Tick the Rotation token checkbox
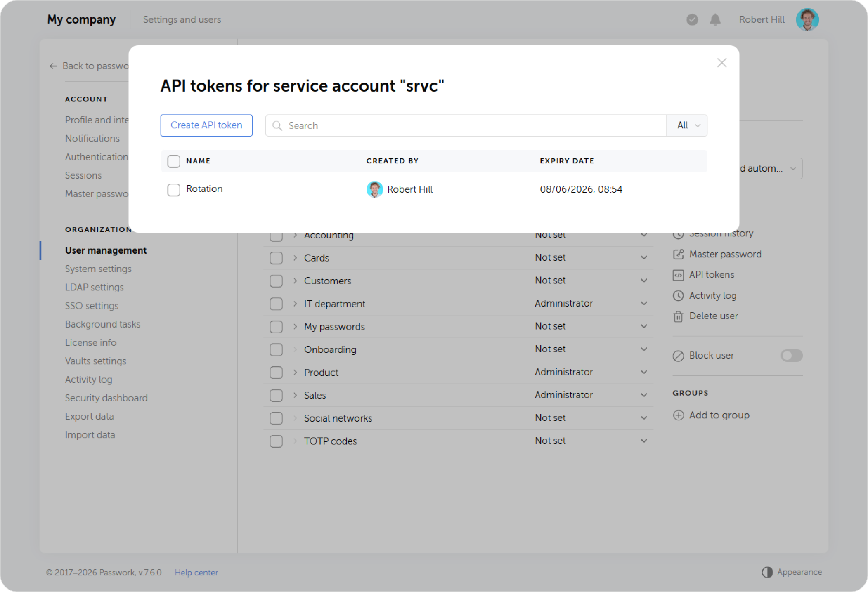868x592 pixels. coord(174,190)
